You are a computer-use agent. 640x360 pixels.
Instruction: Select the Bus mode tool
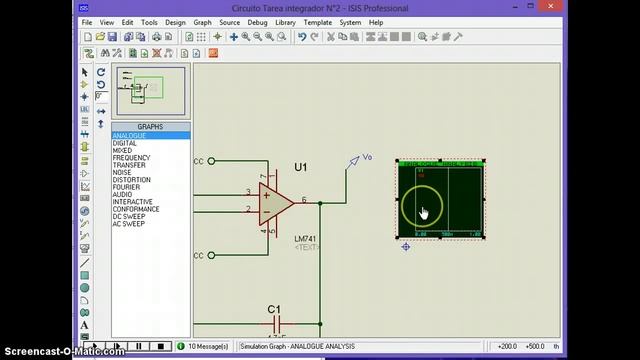click(x=85, y=134)
